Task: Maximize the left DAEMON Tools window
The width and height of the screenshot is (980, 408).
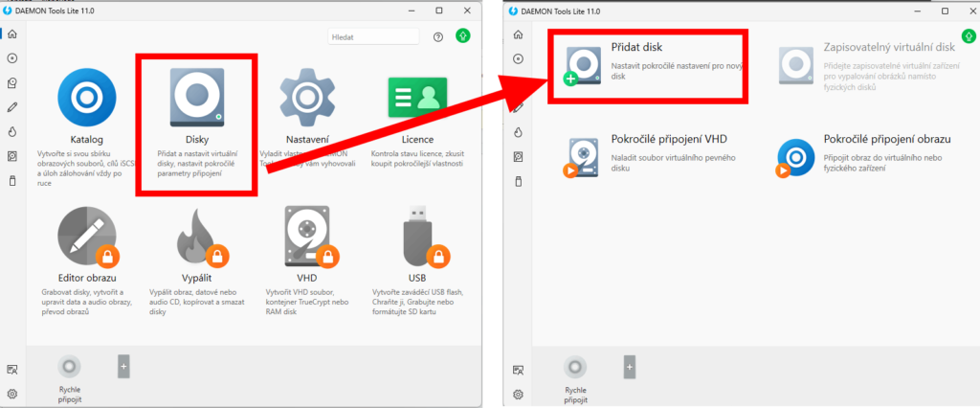Action: click(438, 11)
